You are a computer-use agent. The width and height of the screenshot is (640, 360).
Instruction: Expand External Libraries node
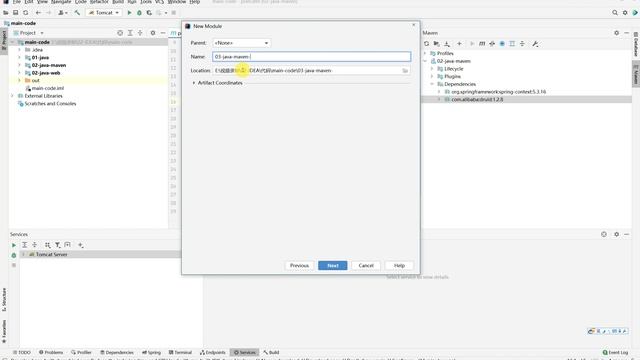(12, 96)
